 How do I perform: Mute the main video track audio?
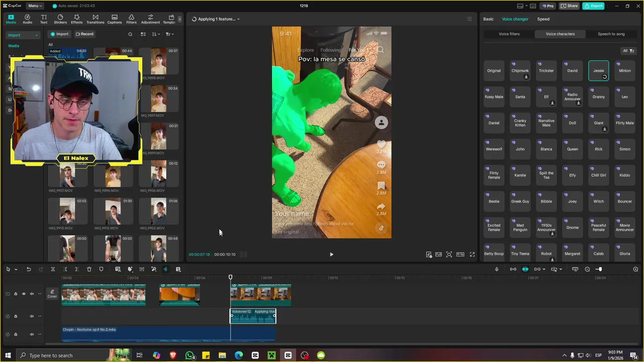point(32,294)
